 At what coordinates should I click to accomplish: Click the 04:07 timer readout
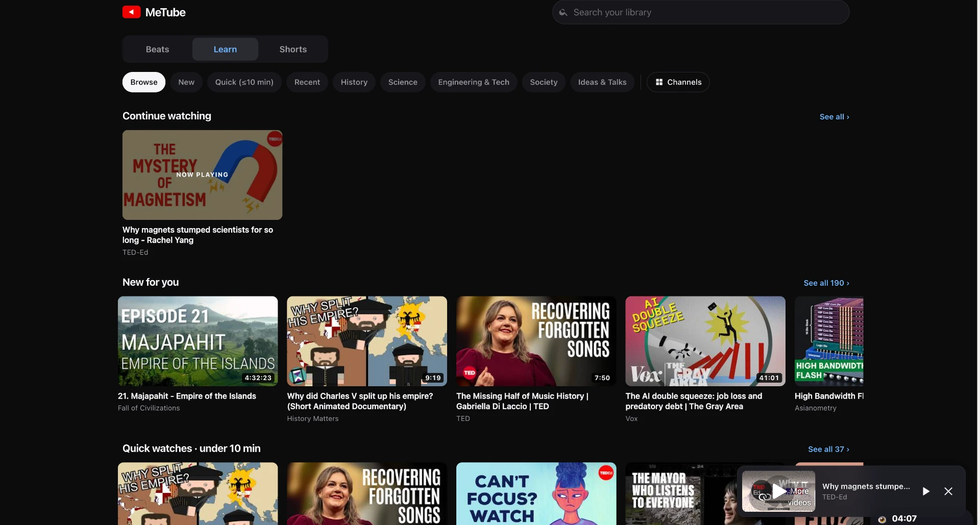coord(904,519)
